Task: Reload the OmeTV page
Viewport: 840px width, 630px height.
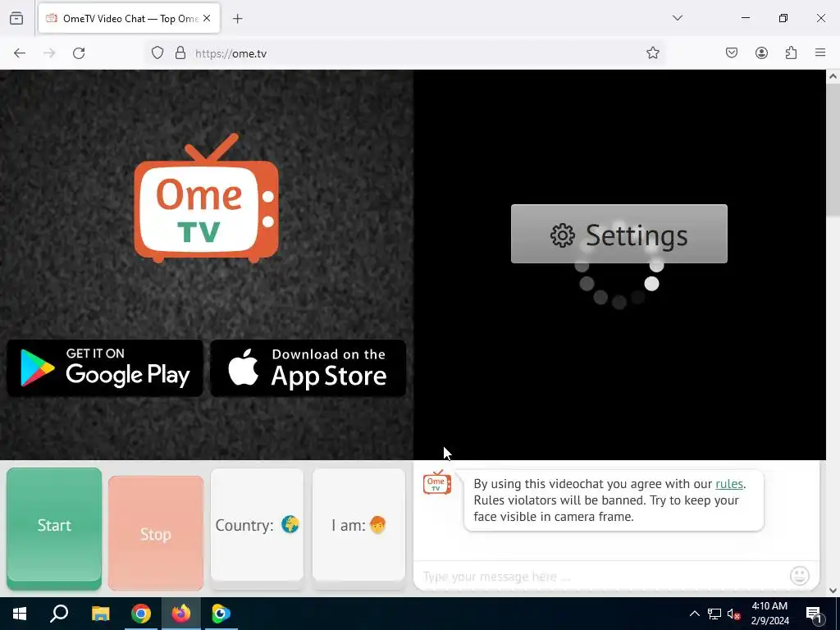Action: click(x=79, y=53)
